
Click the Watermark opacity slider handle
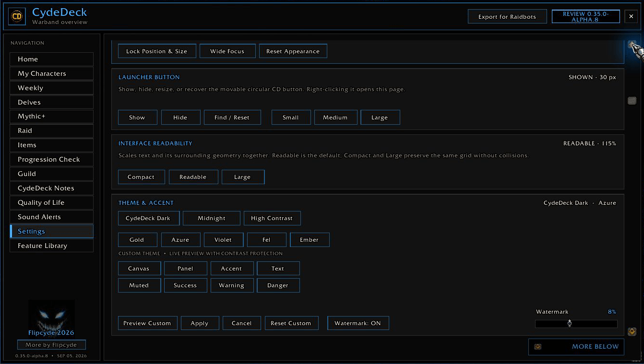pos(570,323)
